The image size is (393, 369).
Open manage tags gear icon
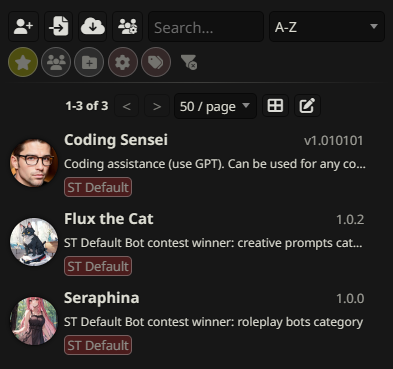123,62
